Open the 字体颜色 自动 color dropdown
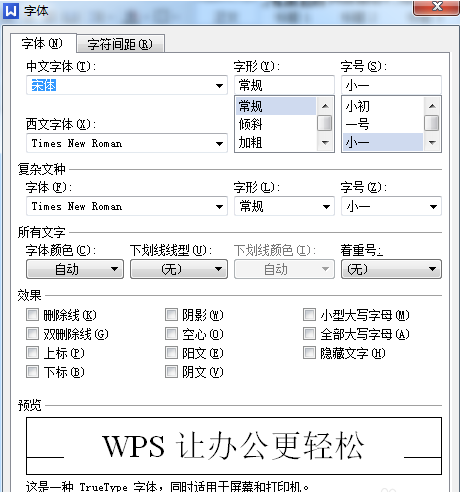 pos(75,269)
